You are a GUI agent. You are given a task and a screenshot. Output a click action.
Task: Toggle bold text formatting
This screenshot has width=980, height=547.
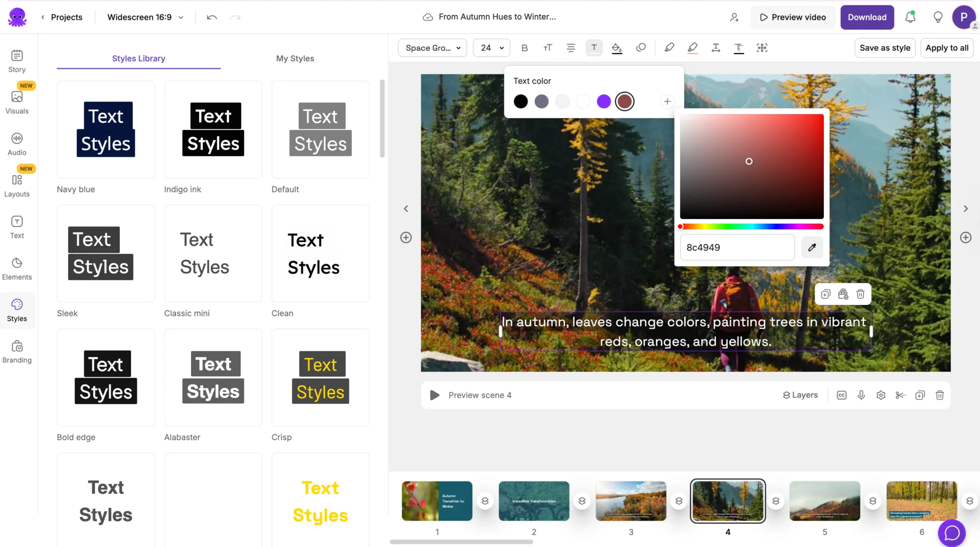[x=524, y=48]
